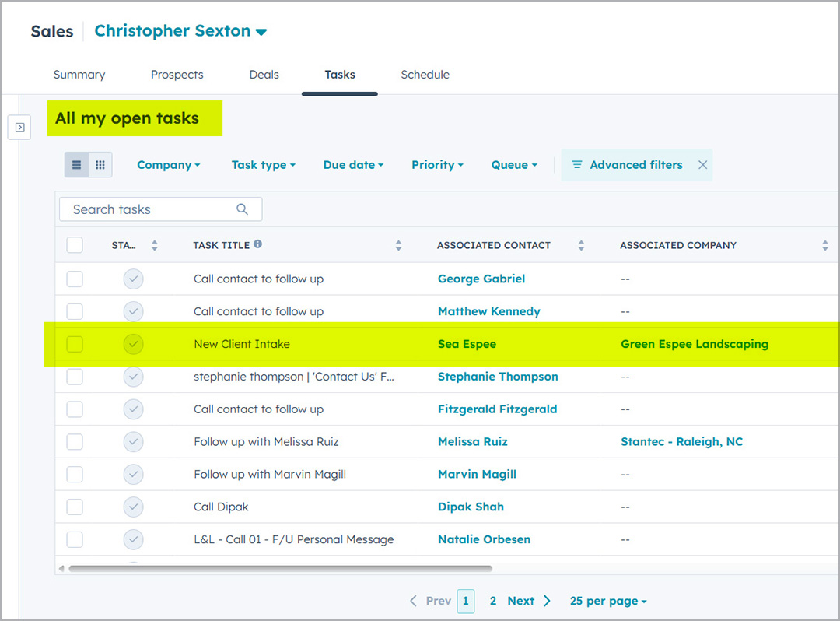Open the 25 per page dropdown
Viewport: 840px width, 621px height.
pos(607,601)
